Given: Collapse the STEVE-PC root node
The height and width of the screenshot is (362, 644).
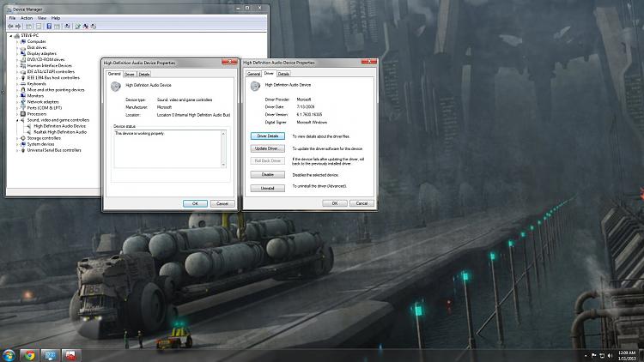Looking at the screenshot, I should (11, 36).
